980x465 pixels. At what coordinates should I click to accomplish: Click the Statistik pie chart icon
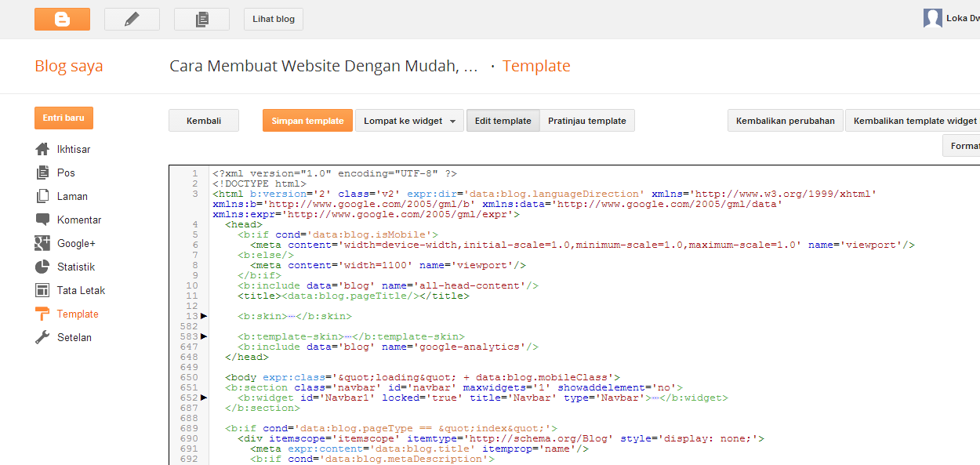(42, 267)
